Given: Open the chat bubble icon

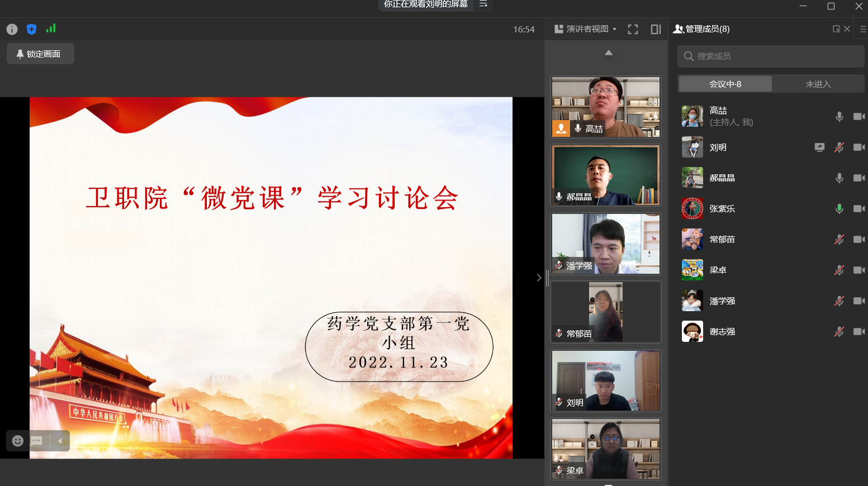Looking at the screenshot, I should 36,441.
